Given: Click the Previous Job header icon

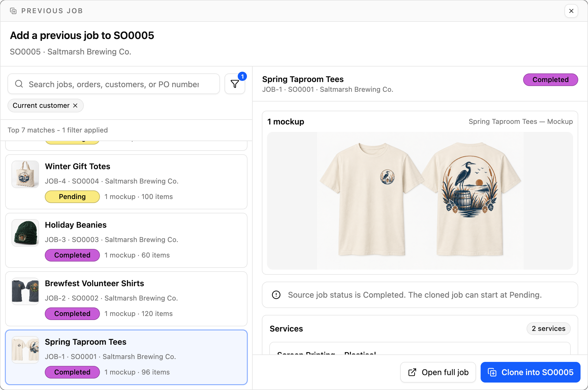Looking at the screenshot, I should 13,11.
